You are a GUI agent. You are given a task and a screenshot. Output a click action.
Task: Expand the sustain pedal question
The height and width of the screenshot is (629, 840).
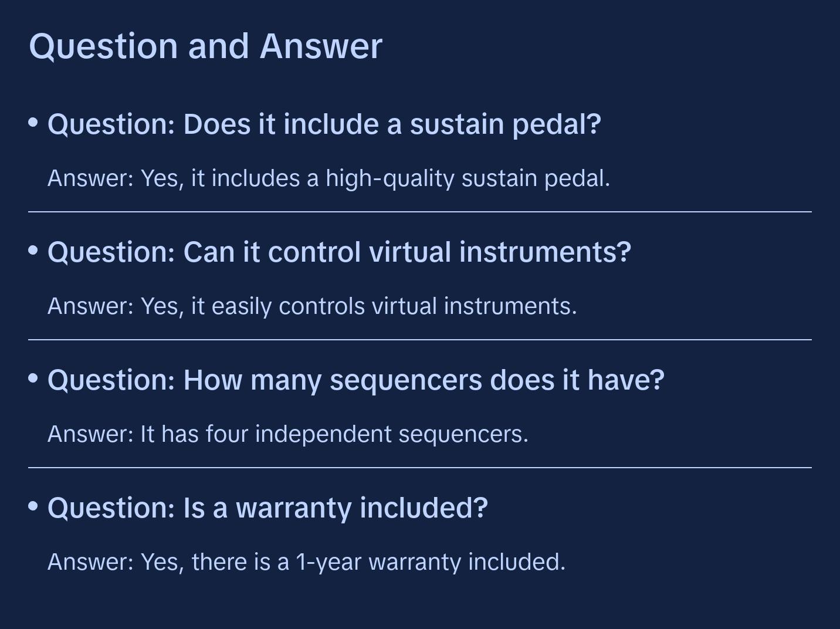click(x=324, y=124)
